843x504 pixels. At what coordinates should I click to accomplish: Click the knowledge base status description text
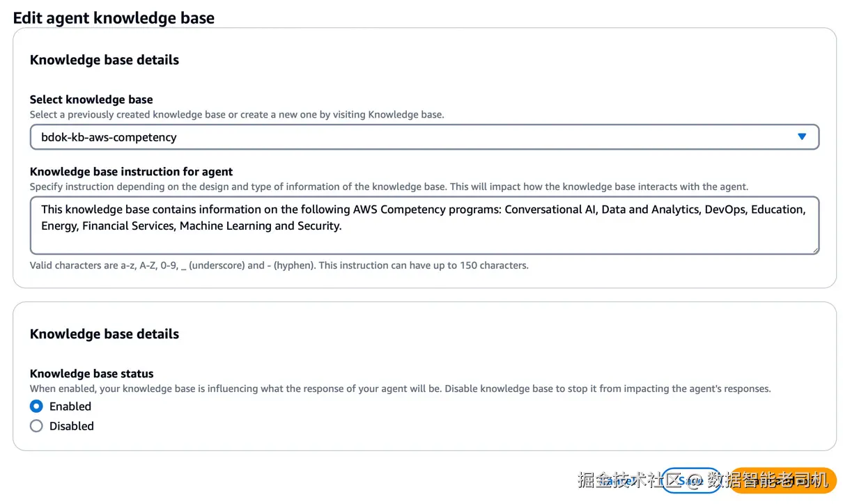click(x=400, y=388)
